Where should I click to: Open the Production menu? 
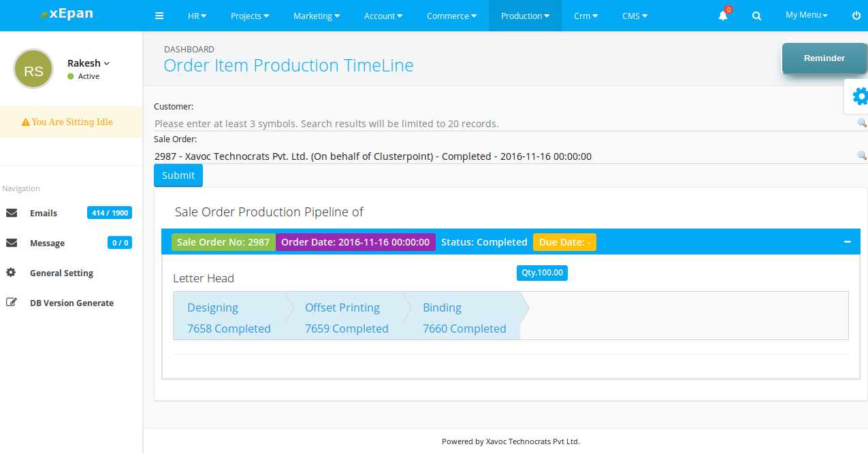[x=525, y=16]
